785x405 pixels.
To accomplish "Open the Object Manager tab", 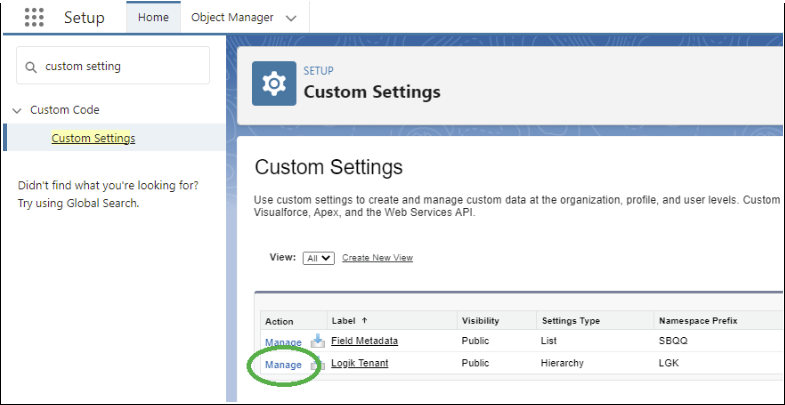I will pos(232,17).
